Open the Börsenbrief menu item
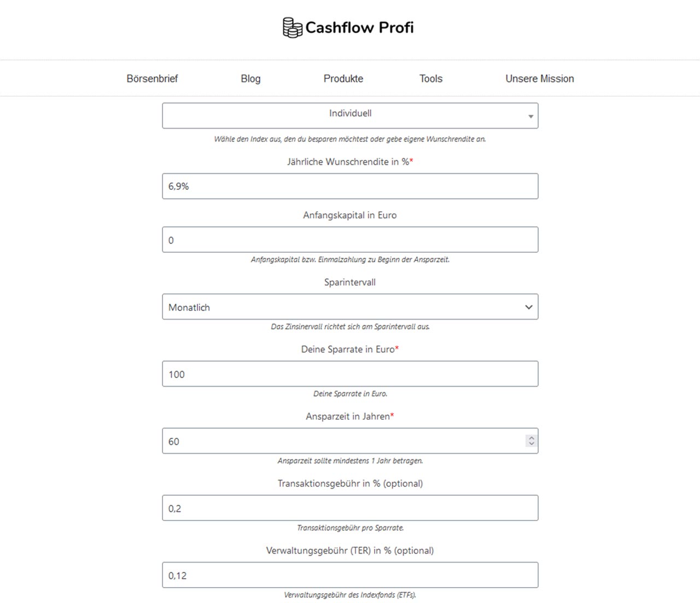Screen dimensions: 700x603 (x=152, y=79)
